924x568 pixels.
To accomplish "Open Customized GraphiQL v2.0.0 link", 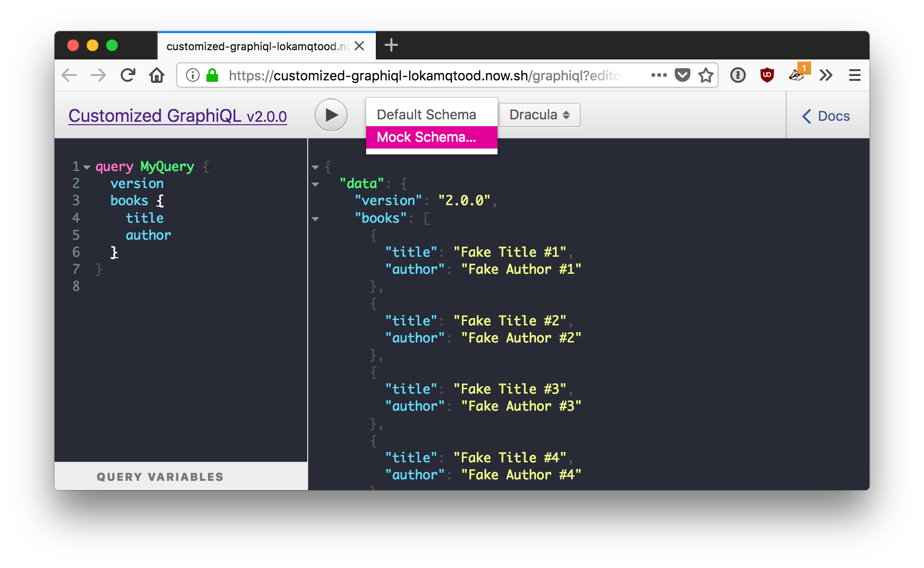I will tap(178, 116).
